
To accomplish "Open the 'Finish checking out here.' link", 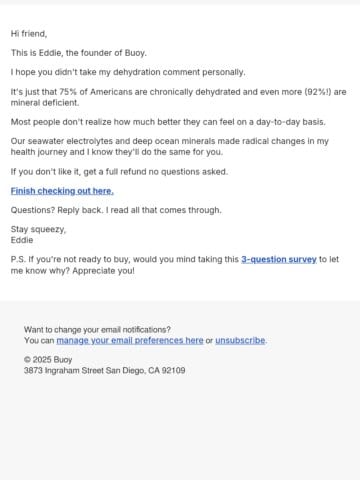I will pyautogui.click(x=62, y=191).
